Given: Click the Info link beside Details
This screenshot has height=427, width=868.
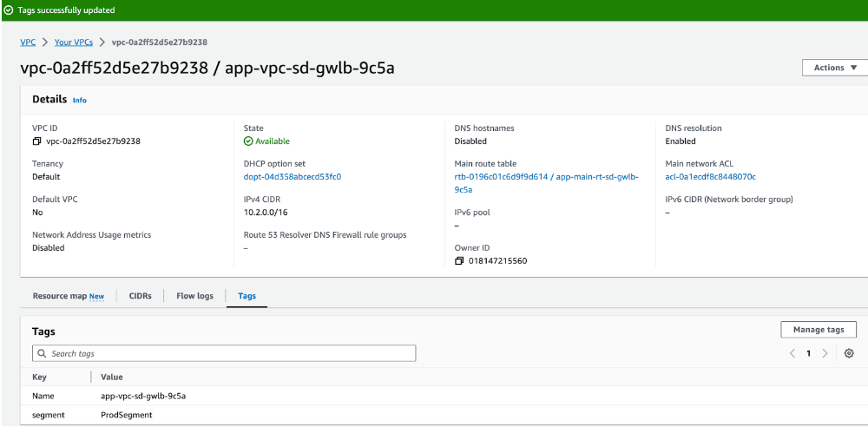Looking at the screenshot, I should (79, 101).
